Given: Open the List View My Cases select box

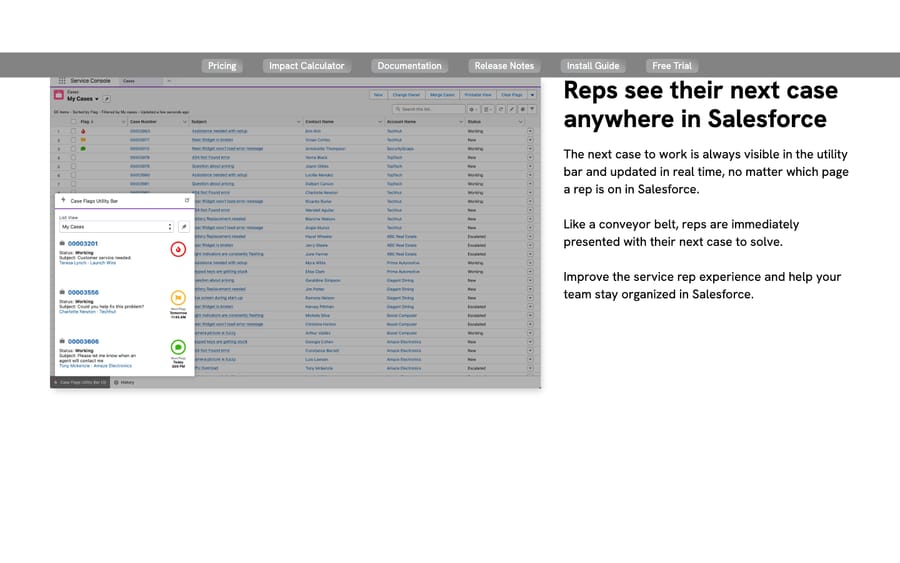Looking at the screenshot, I should point(117,227).
